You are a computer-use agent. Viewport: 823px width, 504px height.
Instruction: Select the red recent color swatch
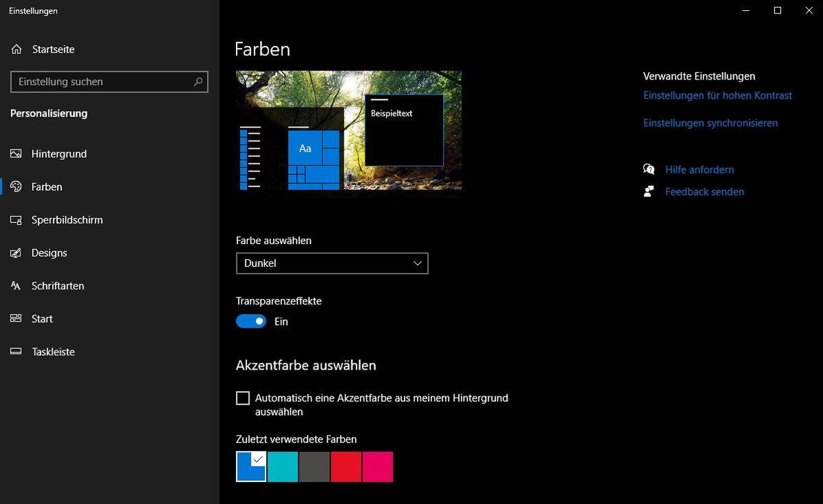(346, 466)
